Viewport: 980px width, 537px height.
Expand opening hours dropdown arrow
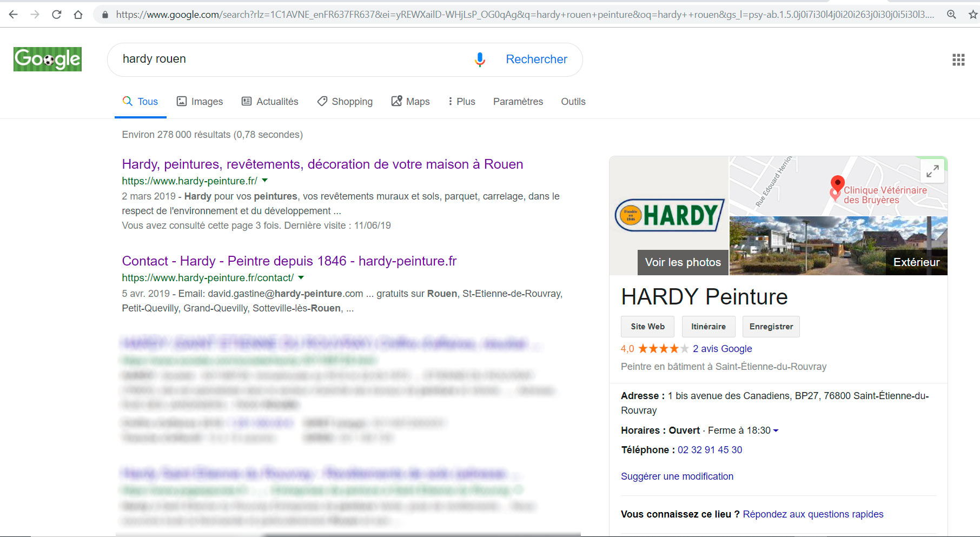click(776, 431)
